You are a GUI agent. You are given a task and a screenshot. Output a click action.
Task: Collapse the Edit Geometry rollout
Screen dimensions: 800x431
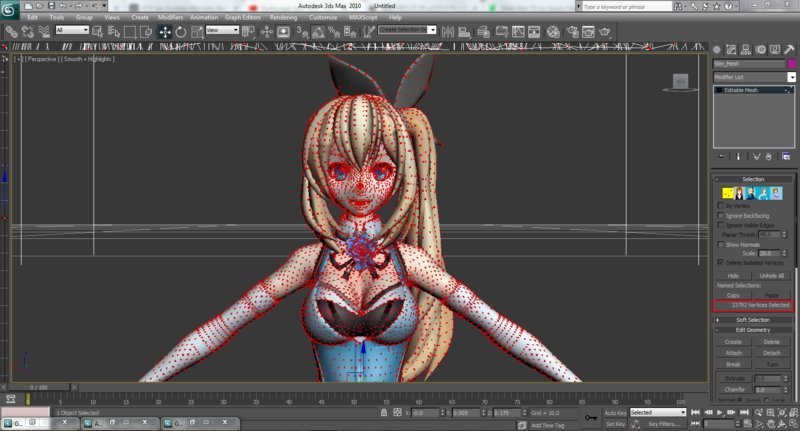[x=753, y=330]
